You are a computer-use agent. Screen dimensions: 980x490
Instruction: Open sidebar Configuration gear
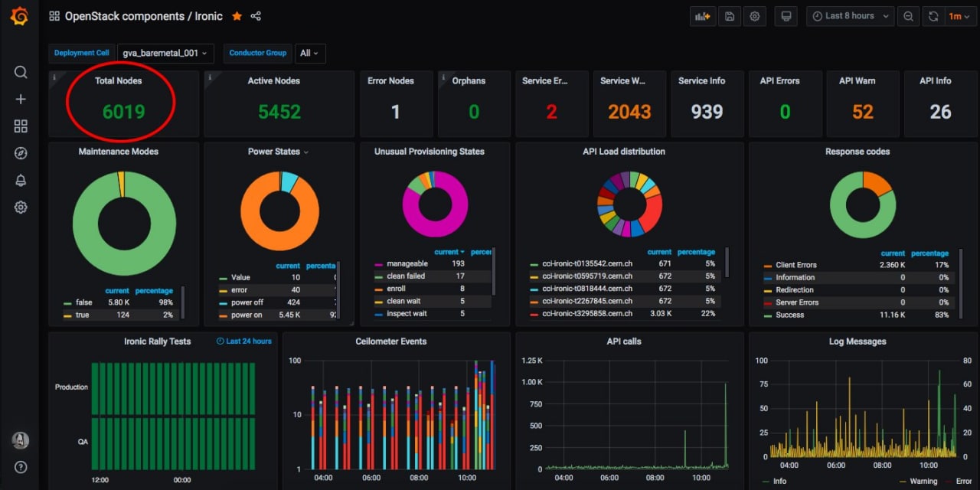click(x=21, y=207)
